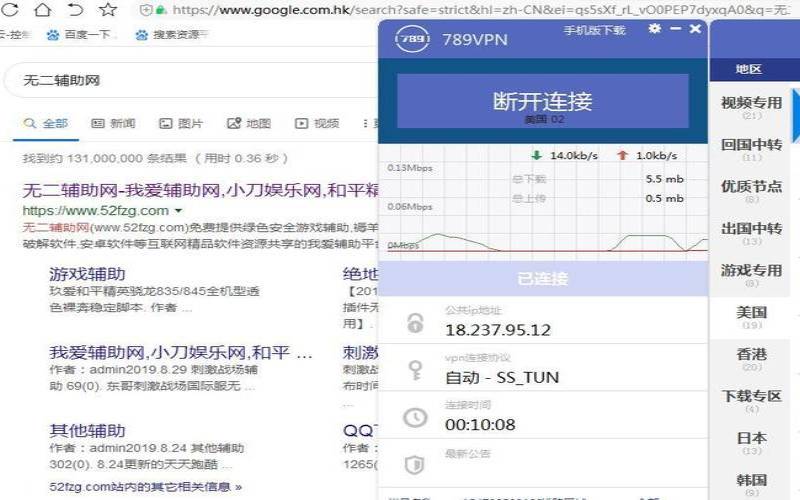Click the total upload value 0.5 mb
This screenshot has height=500, width=800.
(664, 198)
